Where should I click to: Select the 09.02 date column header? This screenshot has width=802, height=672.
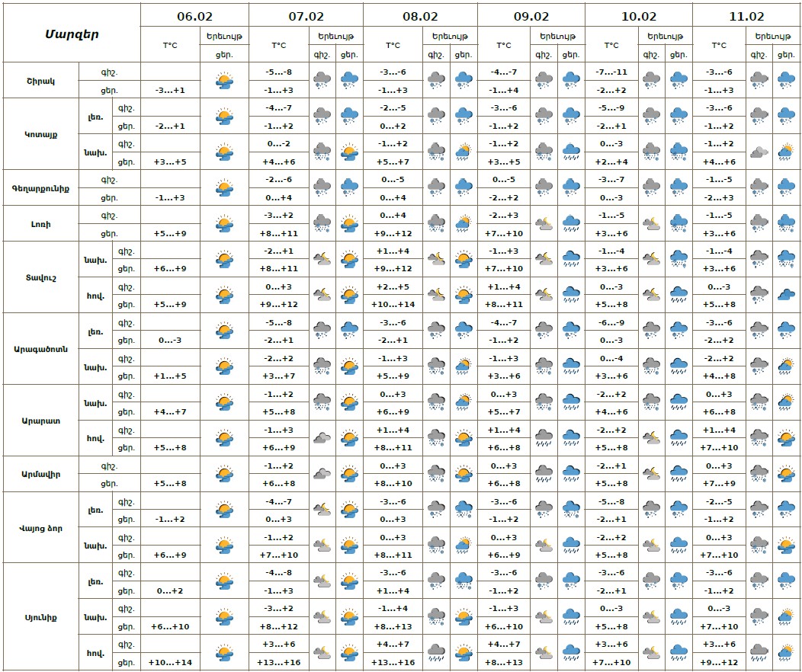click(x=531, y=15)
